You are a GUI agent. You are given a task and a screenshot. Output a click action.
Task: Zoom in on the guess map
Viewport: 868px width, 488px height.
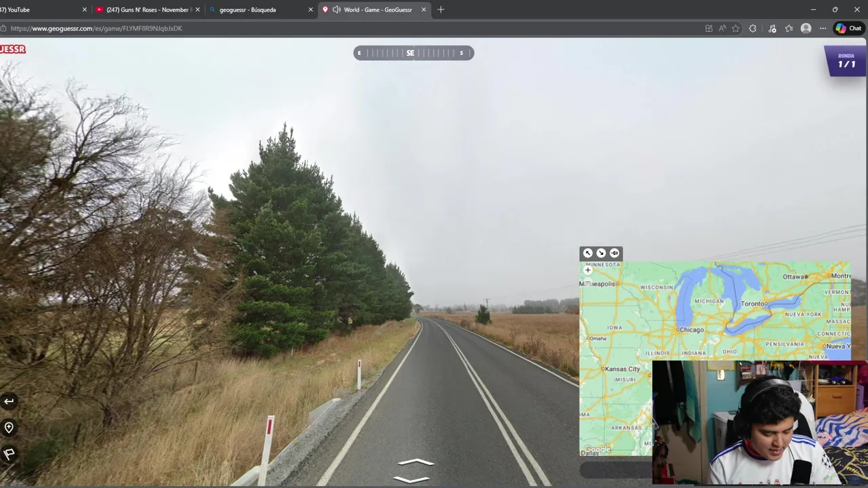point(588,270)
